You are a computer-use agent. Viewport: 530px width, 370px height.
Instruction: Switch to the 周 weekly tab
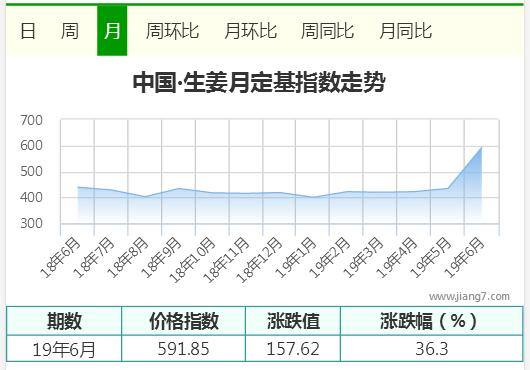click(70, 31)
